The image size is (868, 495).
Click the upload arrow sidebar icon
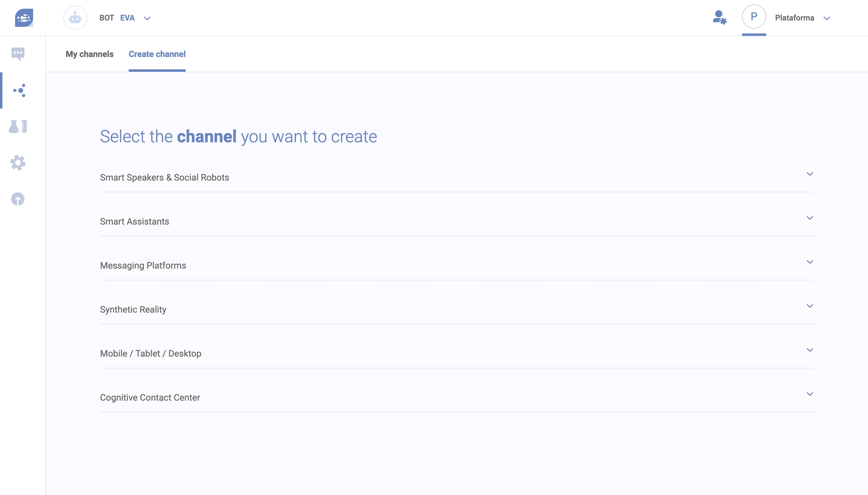18,199
